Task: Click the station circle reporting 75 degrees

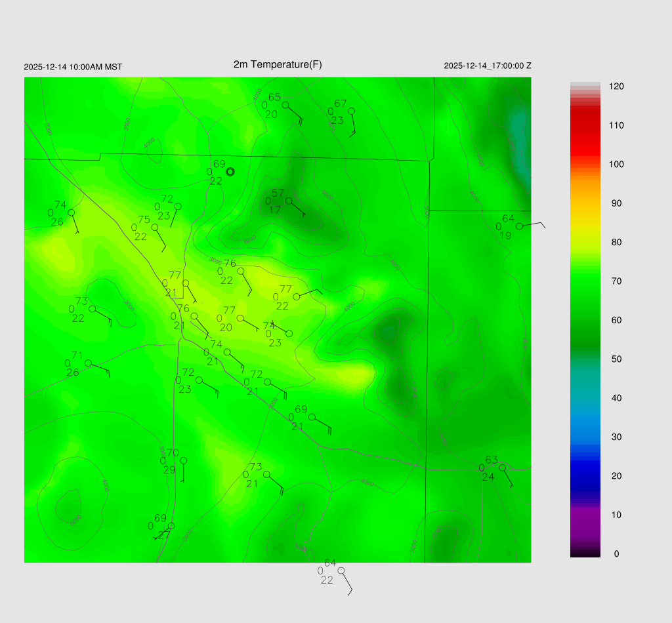Action: point(155,228)
